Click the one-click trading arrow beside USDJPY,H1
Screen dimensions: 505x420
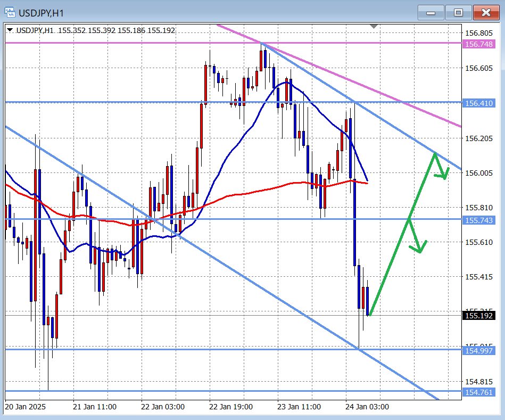[10, 30]
